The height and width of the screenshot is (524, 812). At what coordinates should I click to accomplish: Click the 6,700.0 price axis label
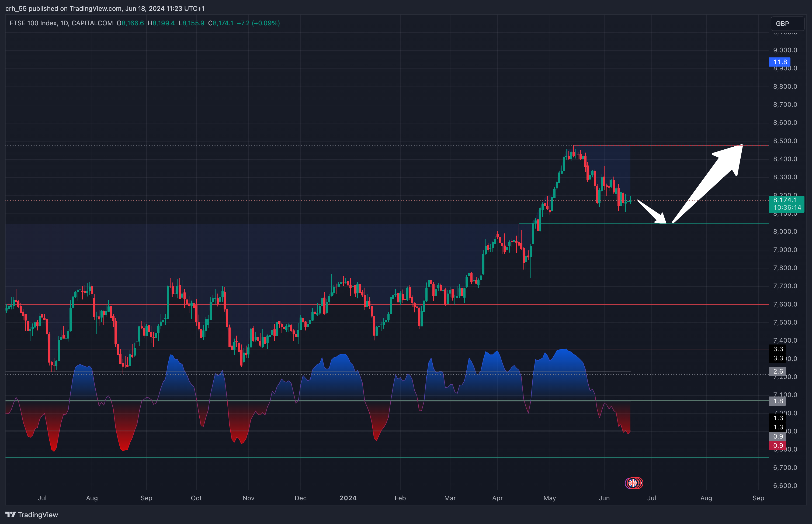(x=785, y=467)
